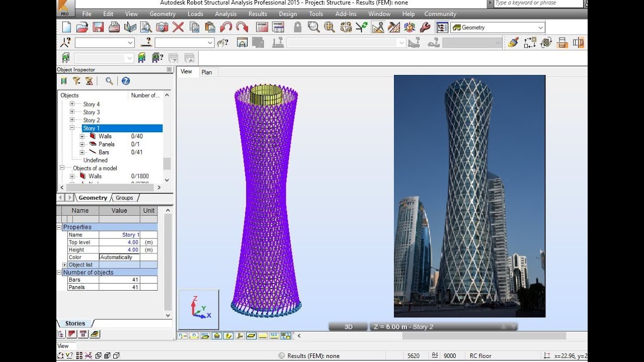Click the padlock lock icon
This screenshot has width=644, height=362.
click(x=297, y=27)
